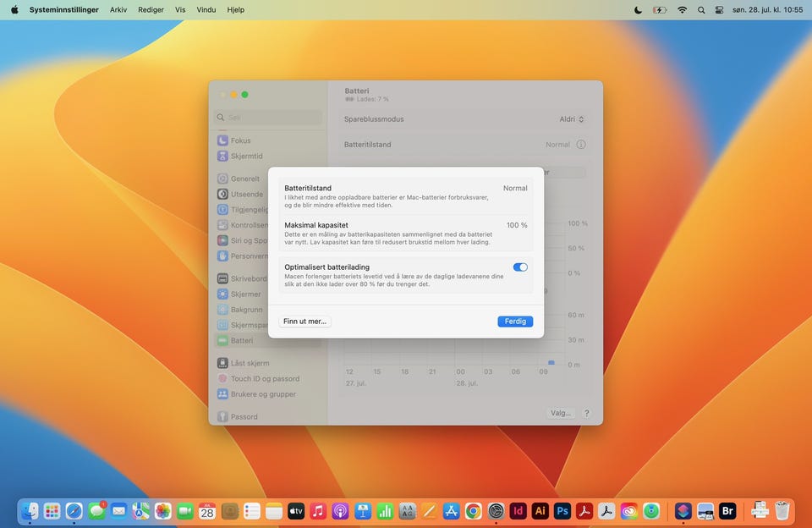Click the Batteritilstand Normal value in dialog
The image size is (812, 528).
point(515,189)
